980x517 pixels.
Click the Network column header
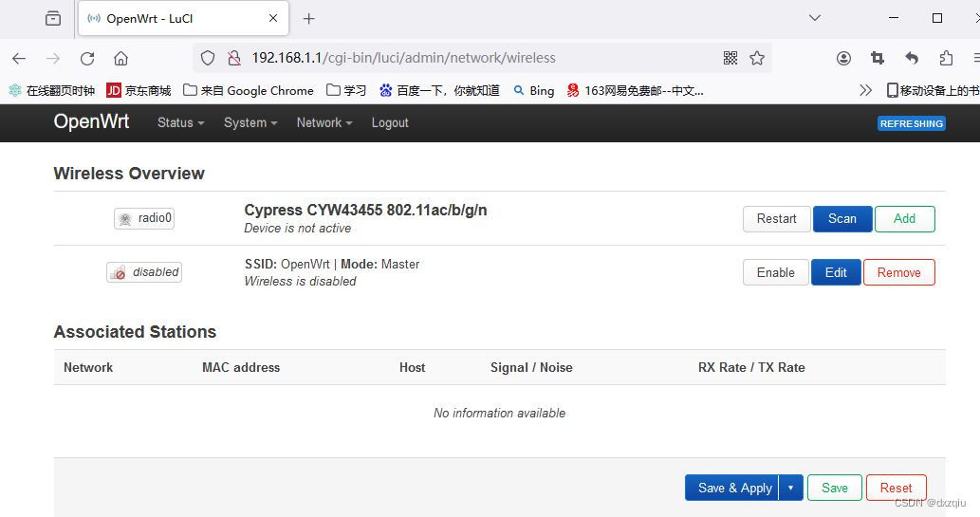pos(88,367)
